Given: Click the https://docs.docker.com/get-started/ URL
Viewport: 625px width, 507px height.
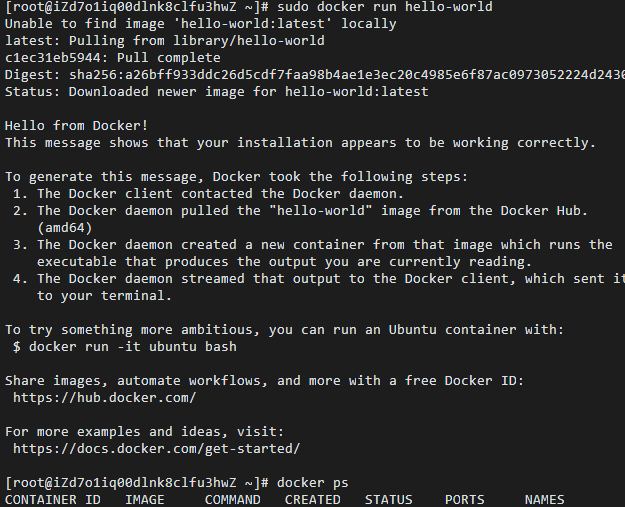Looking at the screenshot, I should coord(156,449).
